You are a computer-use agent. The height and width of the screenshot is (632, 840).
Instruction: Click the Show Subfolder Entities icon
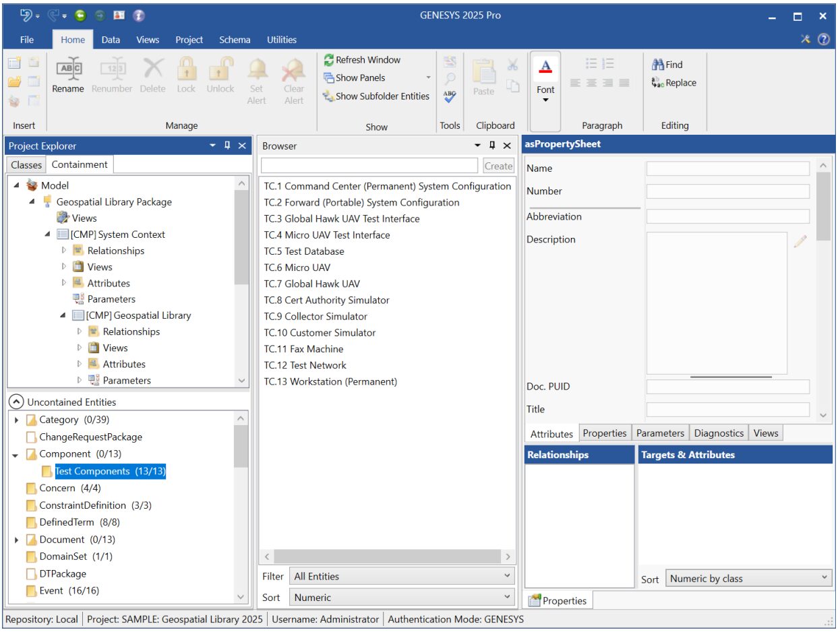(x=329, y=96)
